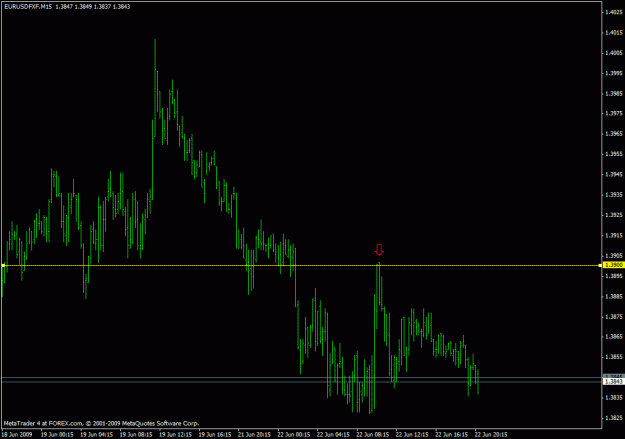Screen dimensions: 625x439
Task: Click the 21 Jun 20:15 time label
Action: click(x=254, y=434)
